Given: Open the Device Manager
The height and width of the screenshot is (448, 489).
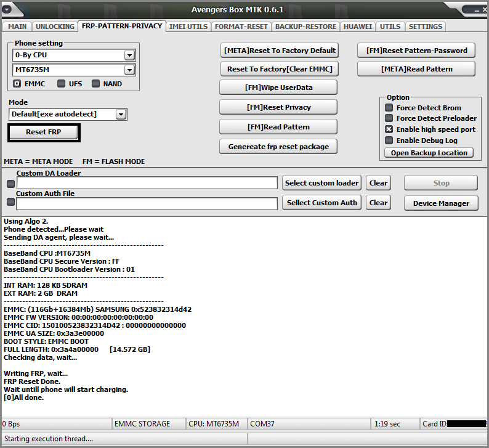Looking at the screenshot, I should coord(441,203).
